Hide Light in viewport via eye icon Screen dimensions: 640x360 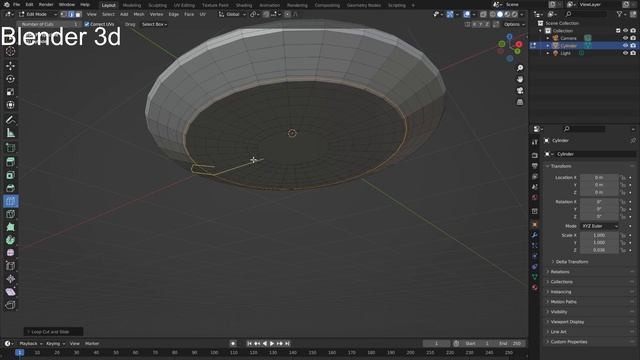click(x=625, y=53)
